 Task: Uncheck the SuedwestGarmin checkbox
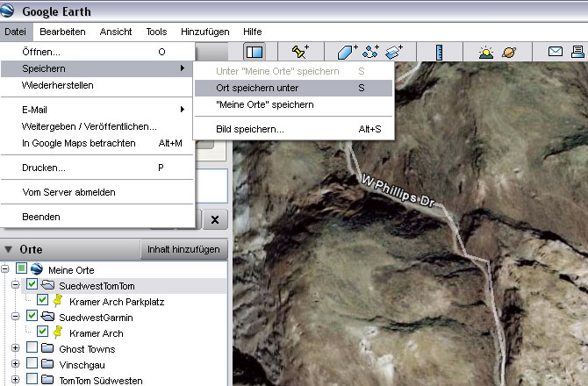[32, 316]
